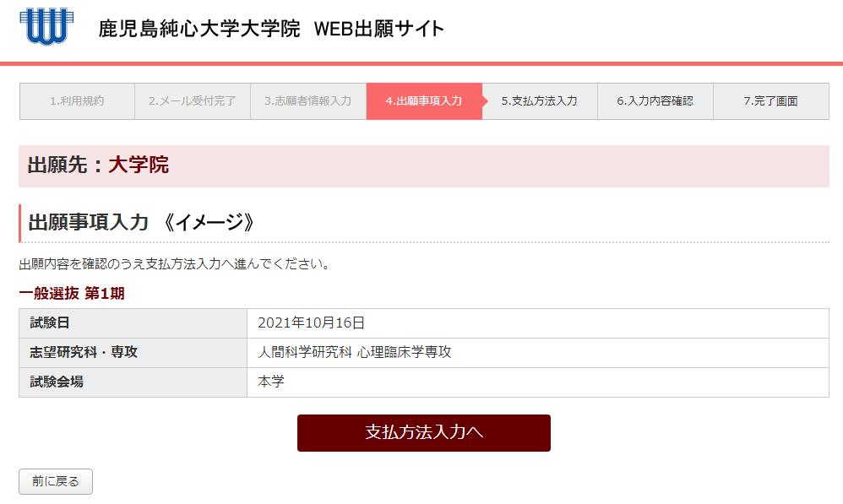
Task: Go back with 前に戻る button
Action: pyautogui.click(x=56, y=481)
